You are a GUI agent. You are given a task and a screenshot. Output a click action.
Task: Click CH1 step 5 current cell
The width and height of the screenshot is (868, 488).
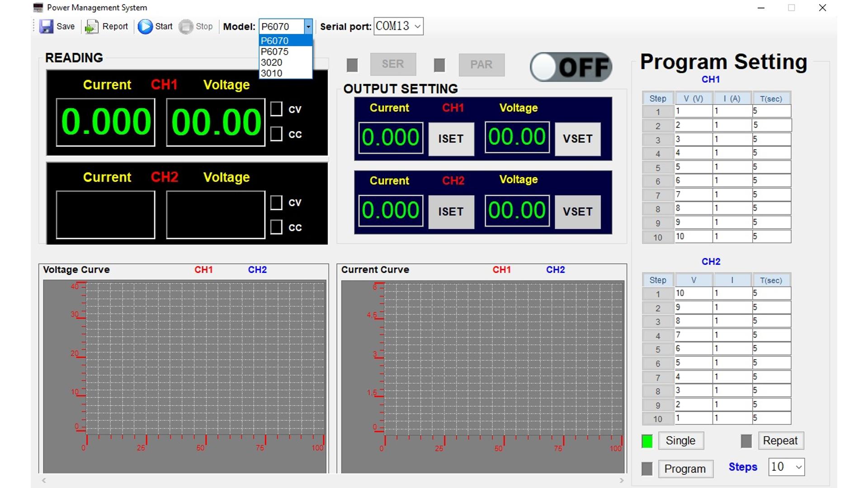(732, 167)
